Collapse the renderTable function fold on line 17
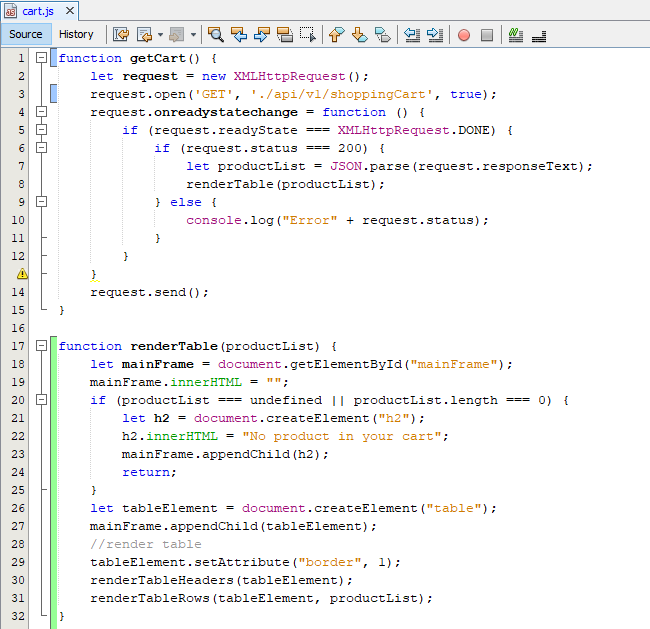 click(x=41, y=345)
